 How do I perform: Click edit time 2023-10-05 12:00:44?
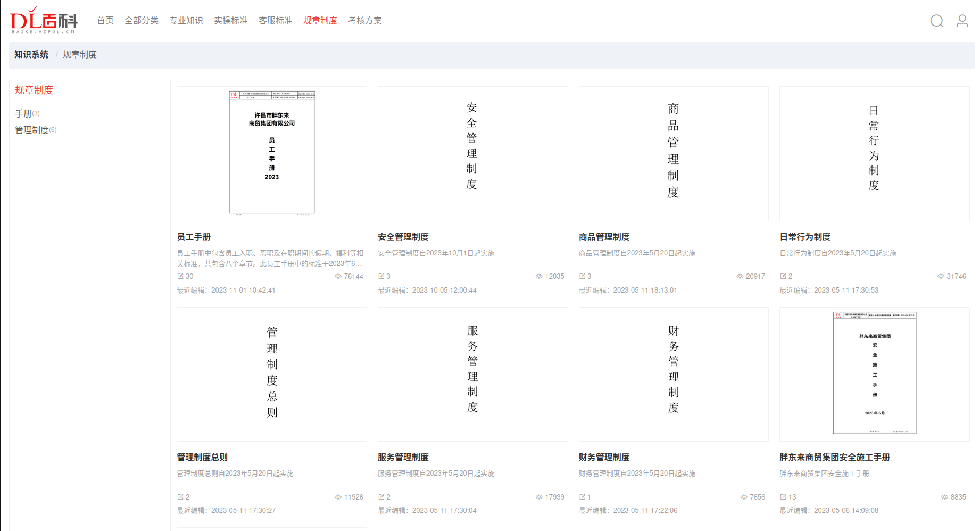[444, 290]
